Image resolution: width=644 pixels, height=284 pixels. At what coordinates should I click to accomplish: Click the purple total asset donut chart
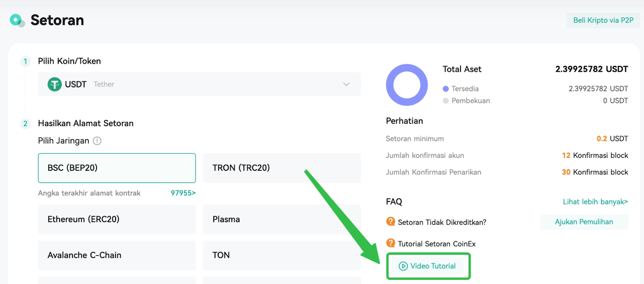tap(407, 85)
